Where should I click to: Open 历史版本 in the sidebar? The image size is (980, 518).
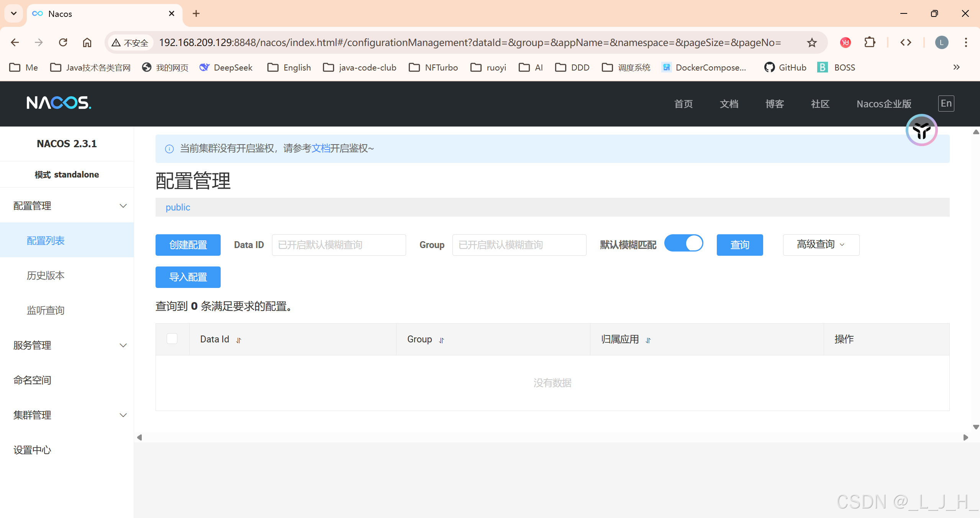[x=46, y=276]
